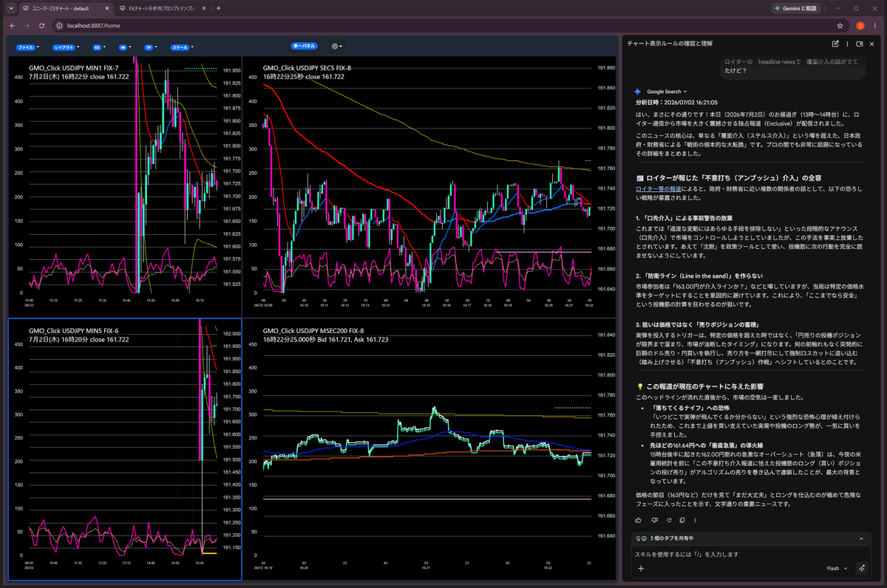
Task: Copy the Gemini response text
Action: [x=681, y=520]
